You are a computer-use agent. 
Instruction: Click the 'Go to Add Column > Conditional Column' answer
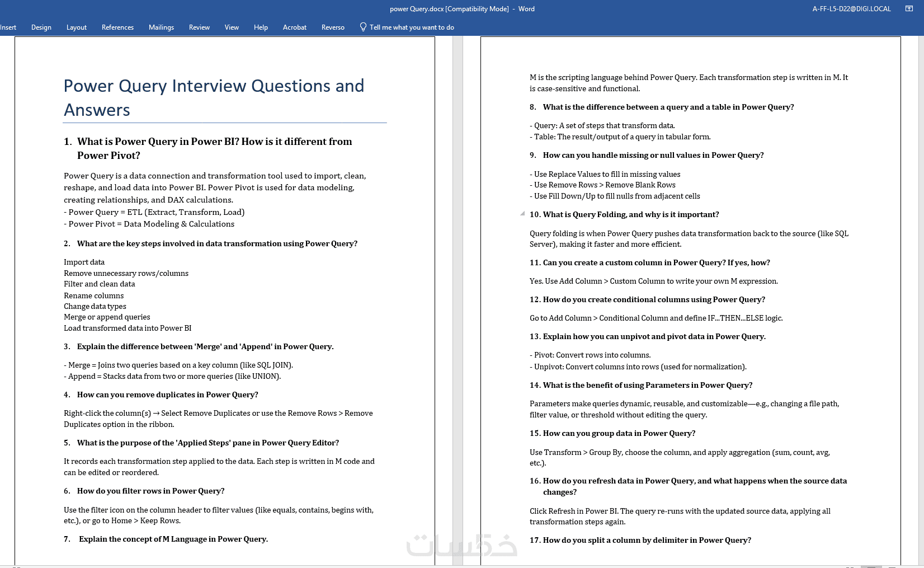pyautogui.click(x=656, y=318)
